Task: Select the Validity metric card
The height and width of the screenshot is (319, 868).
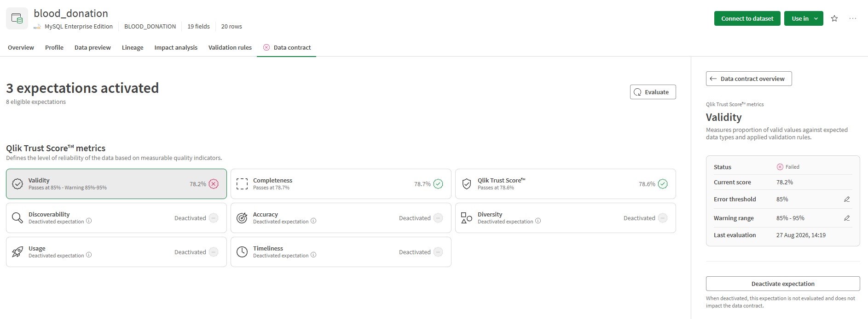Action: [x=116, y=184]
